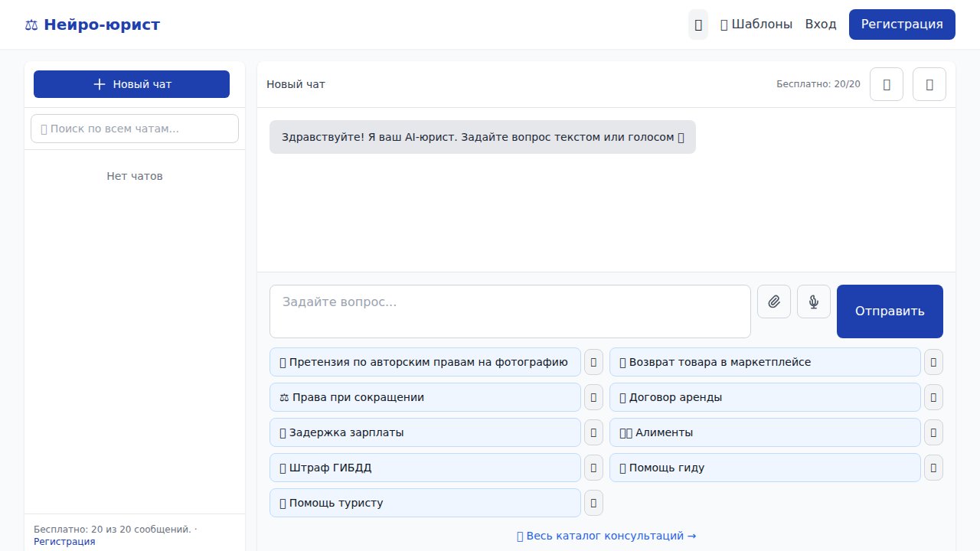
Task: Choose Договор аренды suggestion
Action: pos(765,397)
